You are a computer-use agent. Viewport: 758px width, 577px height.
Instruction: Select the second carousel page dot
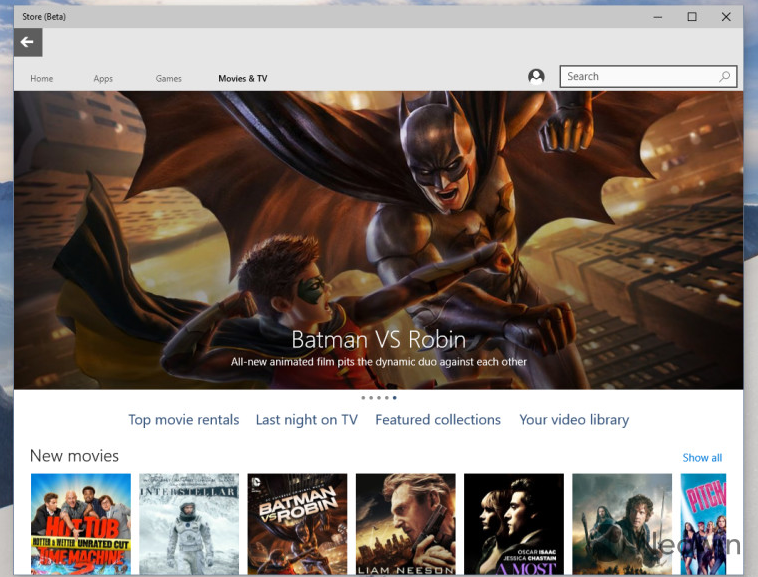371,398
